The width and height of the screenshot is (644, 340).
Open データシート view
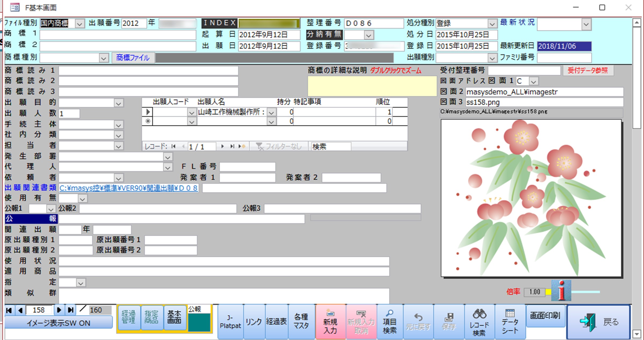pos(510,322)
